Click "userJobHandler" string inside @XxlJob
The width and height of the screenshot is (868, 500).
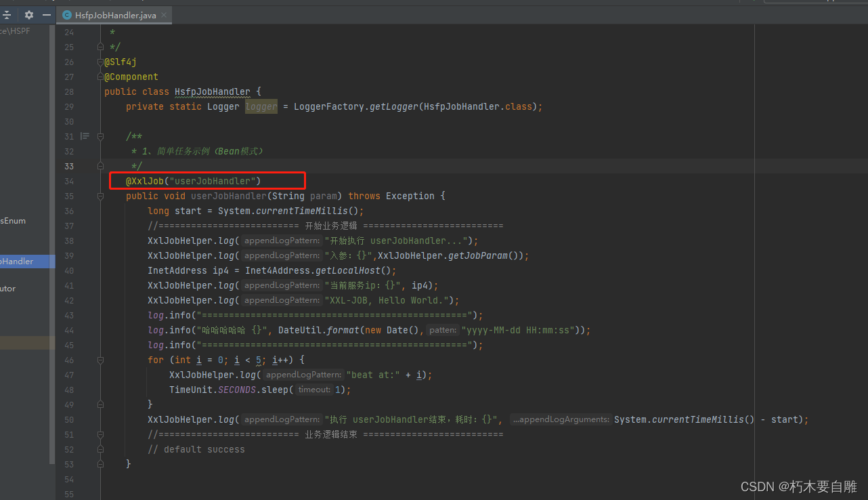click(213, 181)
